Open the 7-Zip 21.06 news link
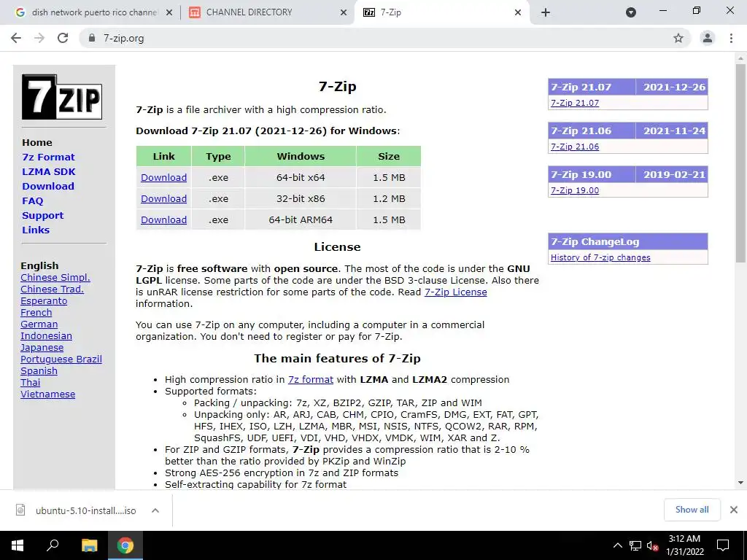747x560 pixels. pyautogui.click(x=575, y=147)
